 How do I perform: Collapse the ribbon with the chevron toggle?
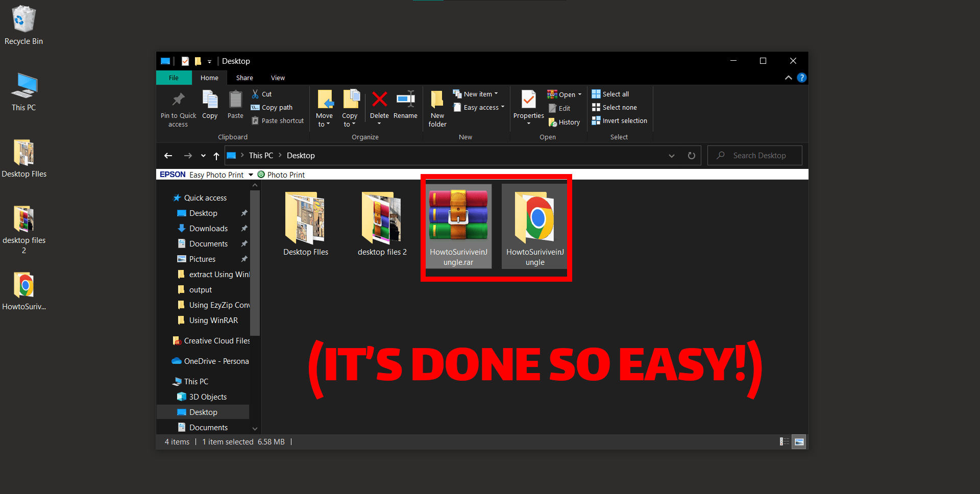pos(788,78)
